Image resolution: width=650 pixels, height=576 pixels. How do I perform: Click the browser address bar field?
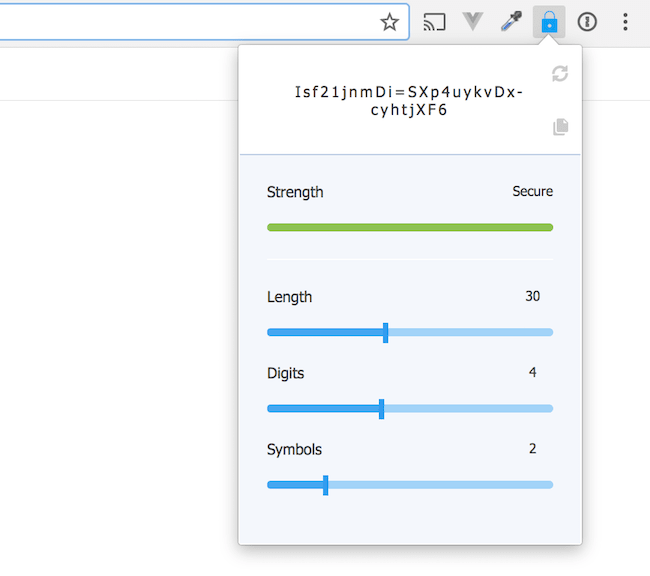point(204,22)
